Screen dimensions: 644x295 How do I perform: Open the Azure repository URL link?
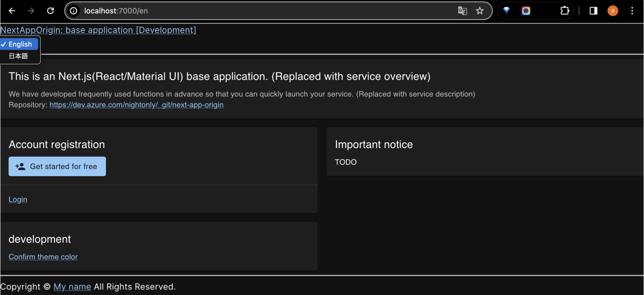coord(136,105)
